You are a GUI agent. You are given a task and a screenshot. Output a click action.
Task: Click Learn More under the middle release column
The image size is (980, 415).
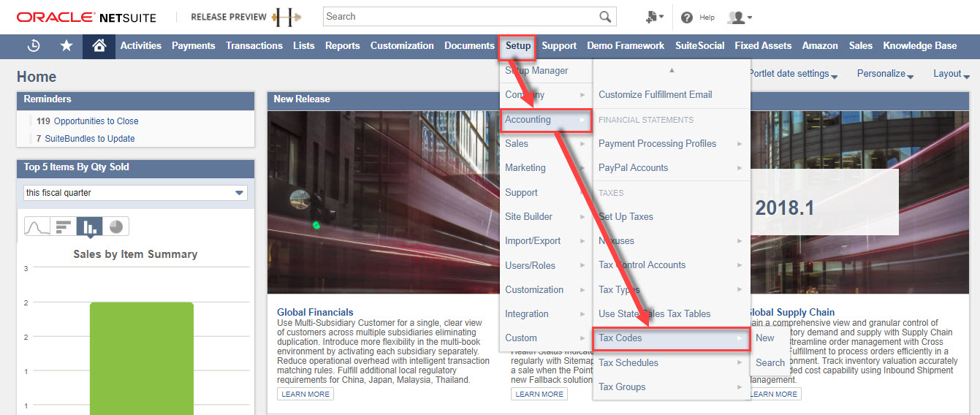[539, 394]
